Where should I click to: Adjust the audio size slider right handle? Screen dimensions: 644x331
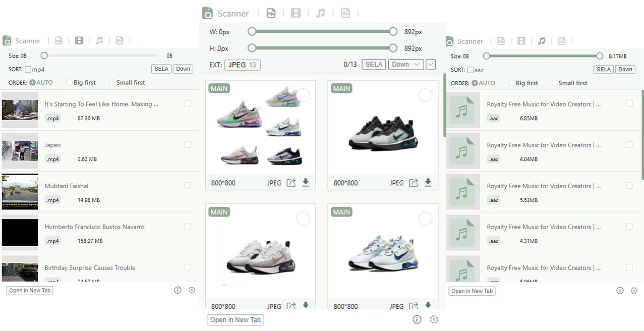[600, 56]
